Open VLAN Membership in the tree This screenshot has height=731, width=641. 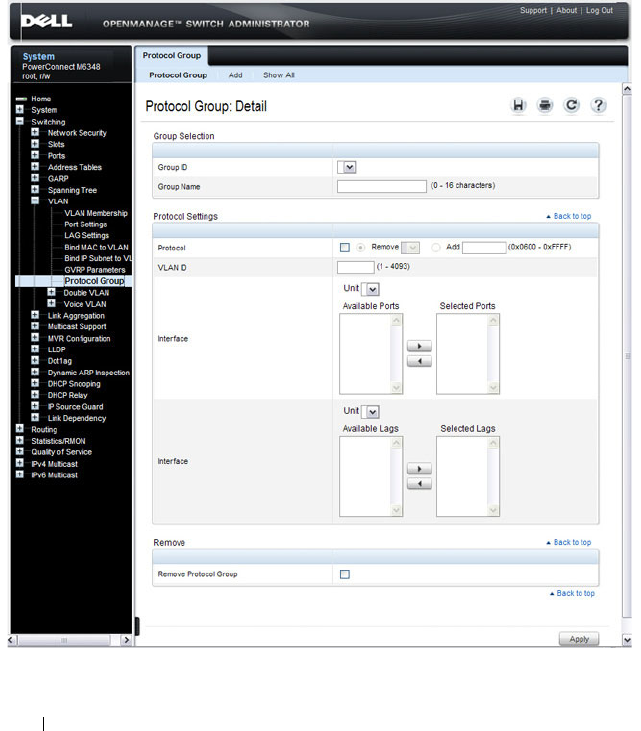coord(96,213)
